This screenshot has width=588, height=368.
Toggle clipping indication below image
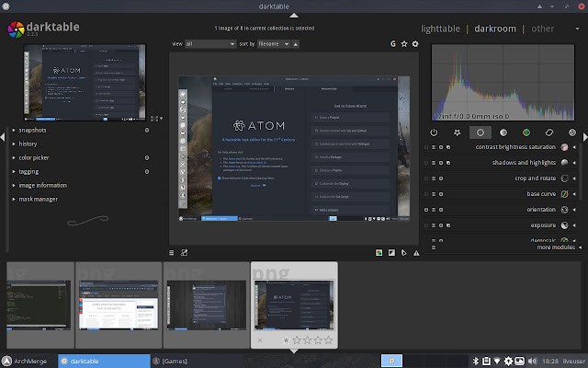tap(391, 253)
